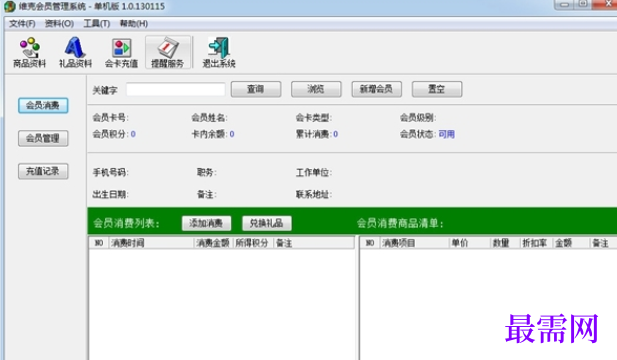Image resolution: width=617 pixels, height=360 pixels.
Task: Minimize the application window
Action: coord(564,4)
